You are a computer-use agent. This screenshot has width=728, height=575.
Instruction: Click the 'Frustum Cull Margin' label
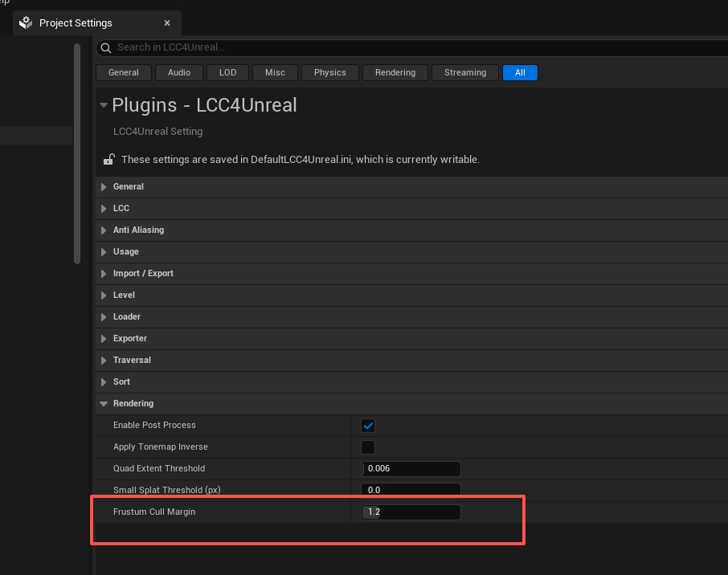point(154,512)
